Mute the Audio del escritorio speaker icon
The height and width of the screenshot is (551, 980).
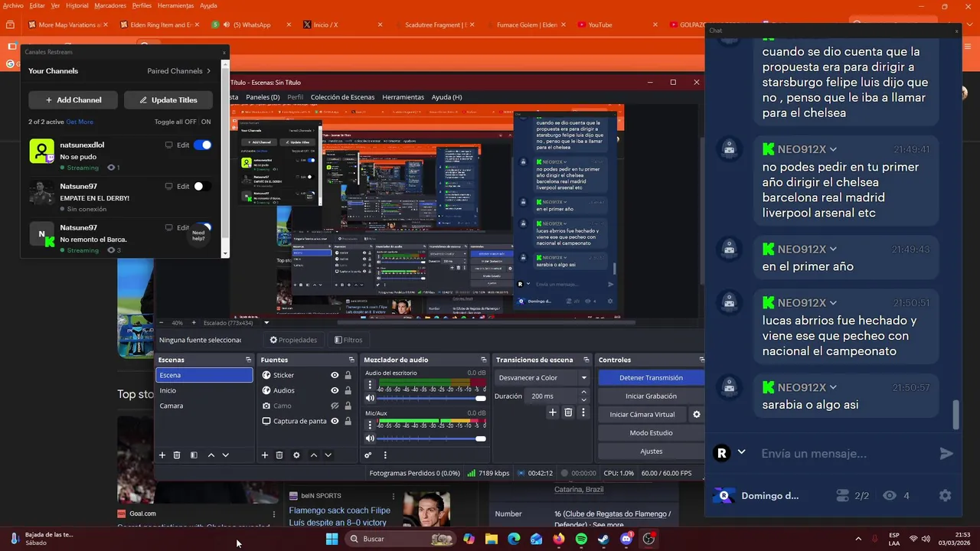click(x=371, y=398)
